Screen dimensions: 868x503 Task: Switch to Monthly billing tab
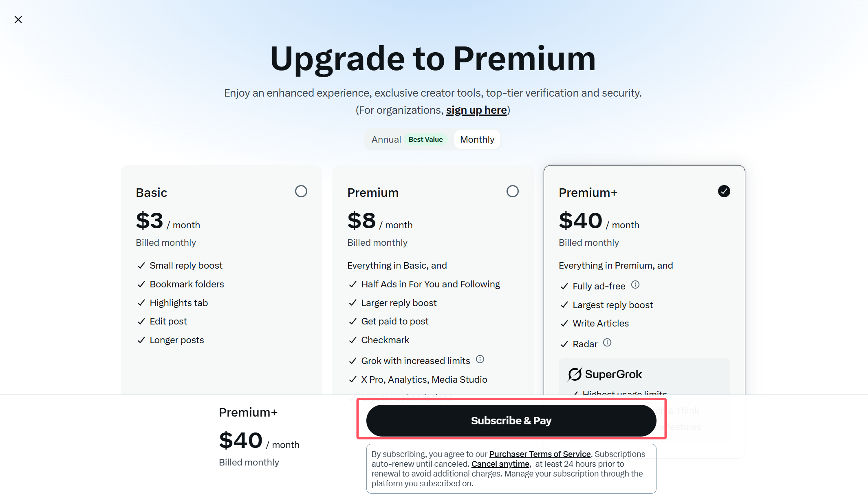[477, 140]
